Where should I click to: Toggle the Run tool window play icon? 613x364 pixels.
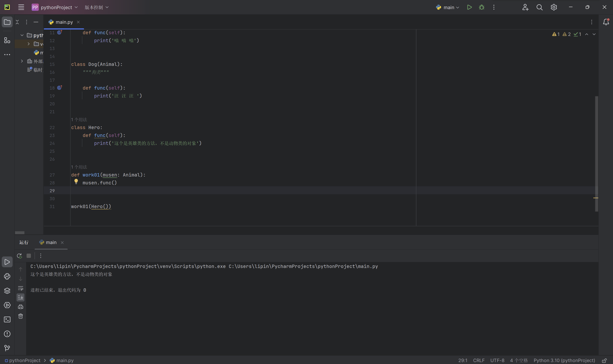(x=7, y=262)
